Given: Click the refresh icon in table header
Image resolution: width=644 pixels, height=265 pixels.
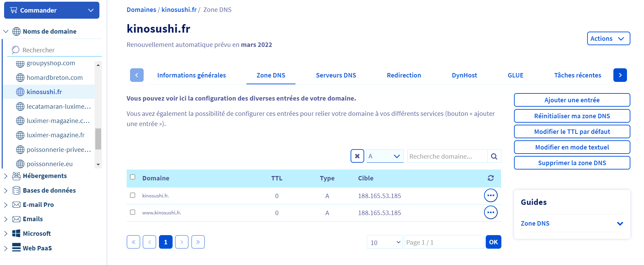Looking at the screenshot, I should (490, 178).
